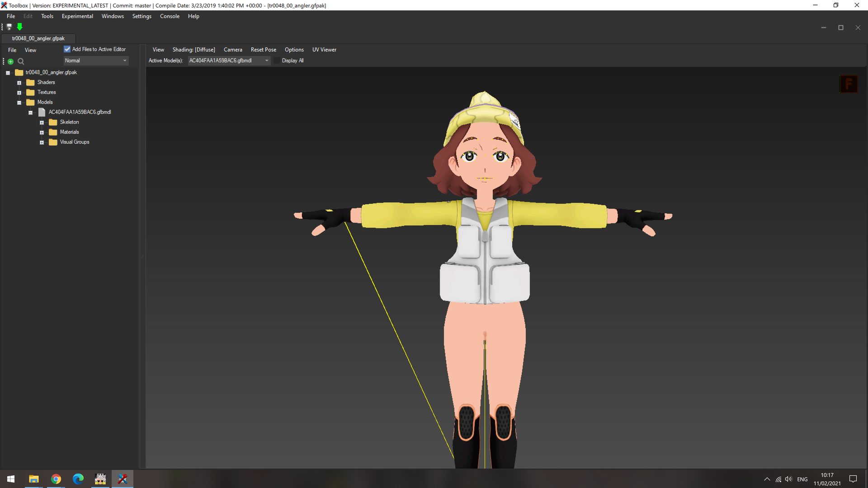Expand the Textures tree node

pos(19,93)
